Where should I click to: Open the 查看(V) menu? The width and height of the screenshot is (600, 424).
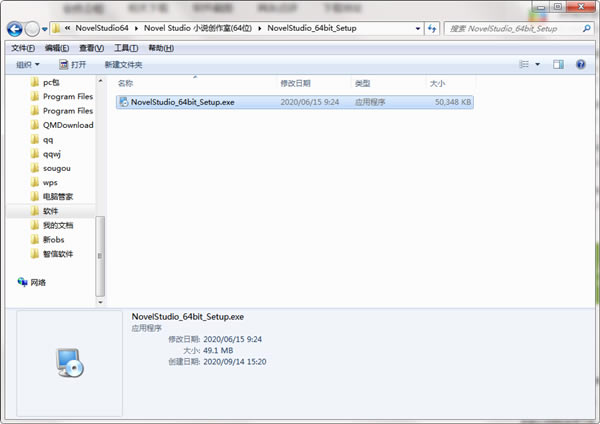click(x=91, y=48)
